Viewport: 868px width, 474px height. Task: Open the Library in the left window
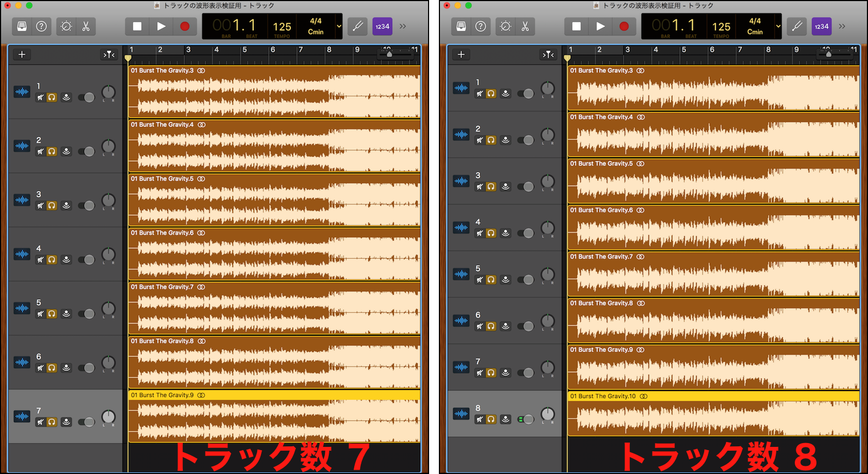tap(22, 27)
